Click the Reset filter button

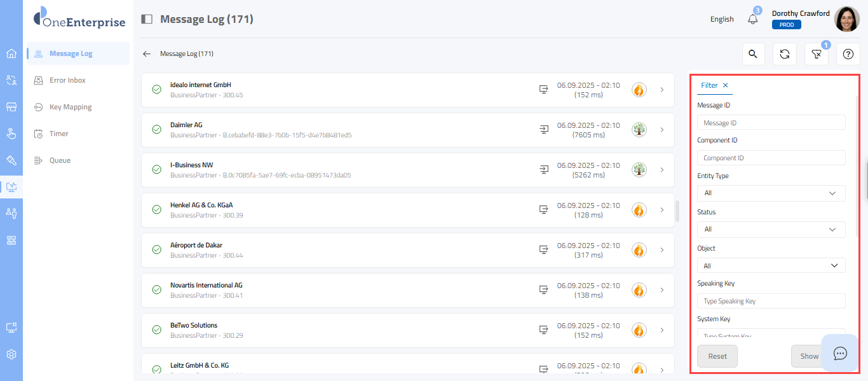pyautogui.click(x=717, y=356)
